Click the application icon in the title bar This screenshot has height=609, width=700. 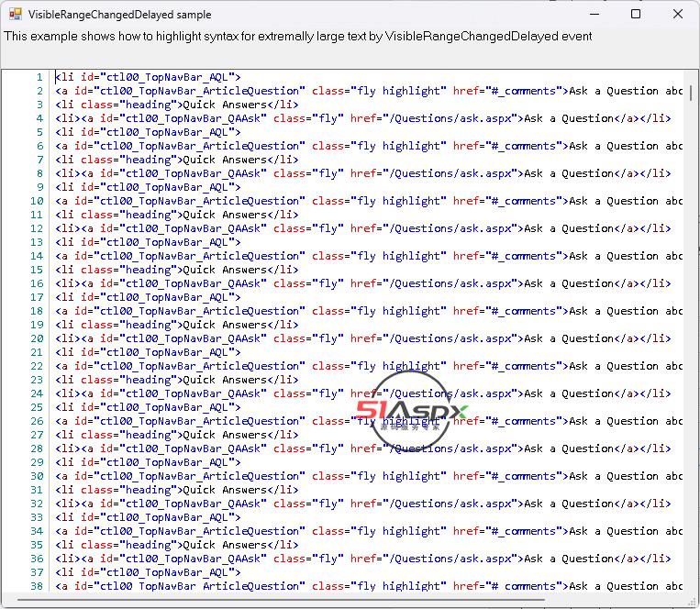(16, 15)
